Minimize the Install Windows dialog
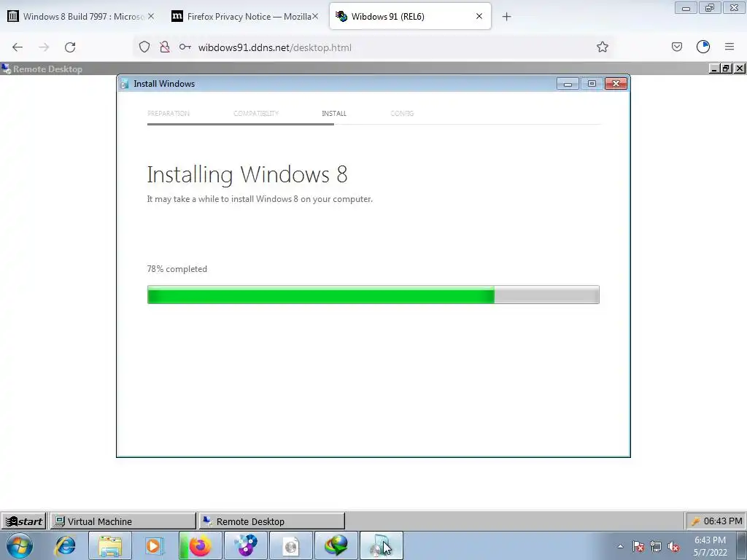747x560 pixels. click(568, 84)
